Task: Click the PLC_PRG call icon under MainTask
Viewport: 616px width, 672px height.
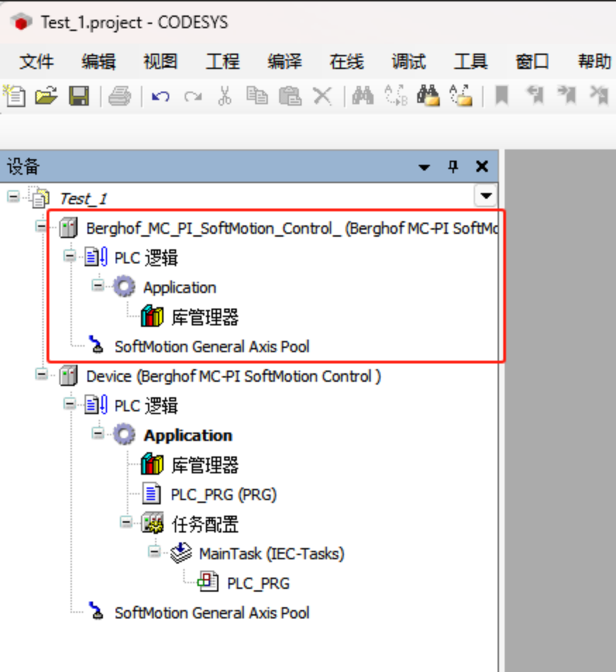Action: 209,583
